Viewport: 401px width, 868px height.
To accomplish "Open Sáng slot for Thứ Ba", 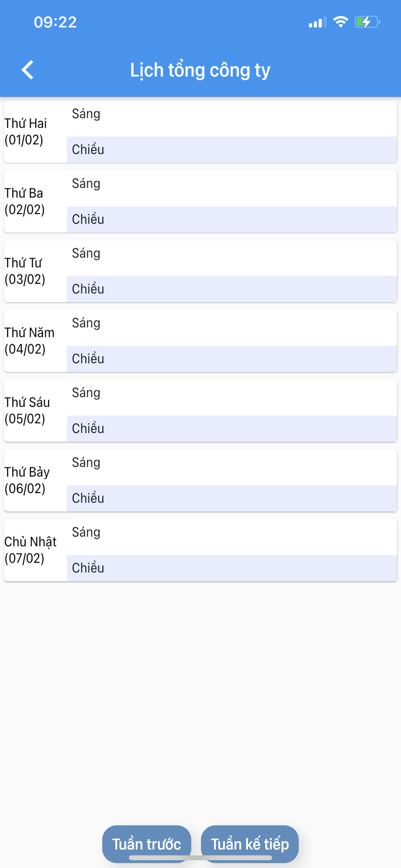I will 232,189.
